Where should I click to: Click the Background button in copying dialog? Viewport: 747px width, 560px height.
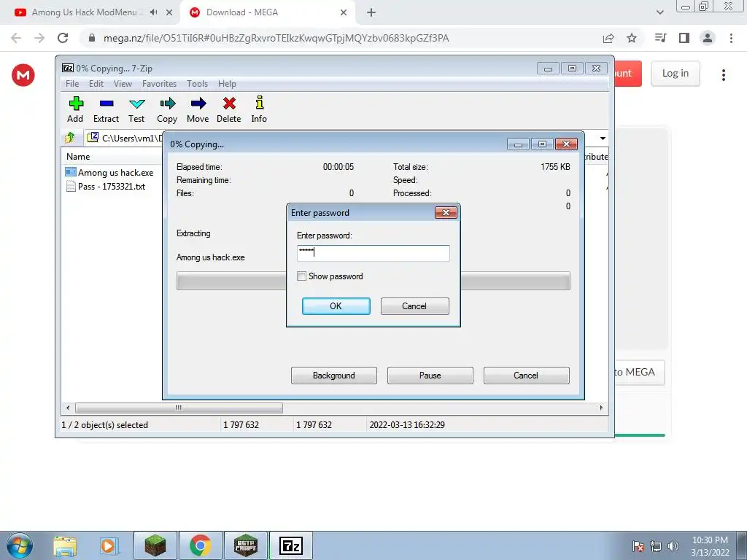(x=334, y=376)
